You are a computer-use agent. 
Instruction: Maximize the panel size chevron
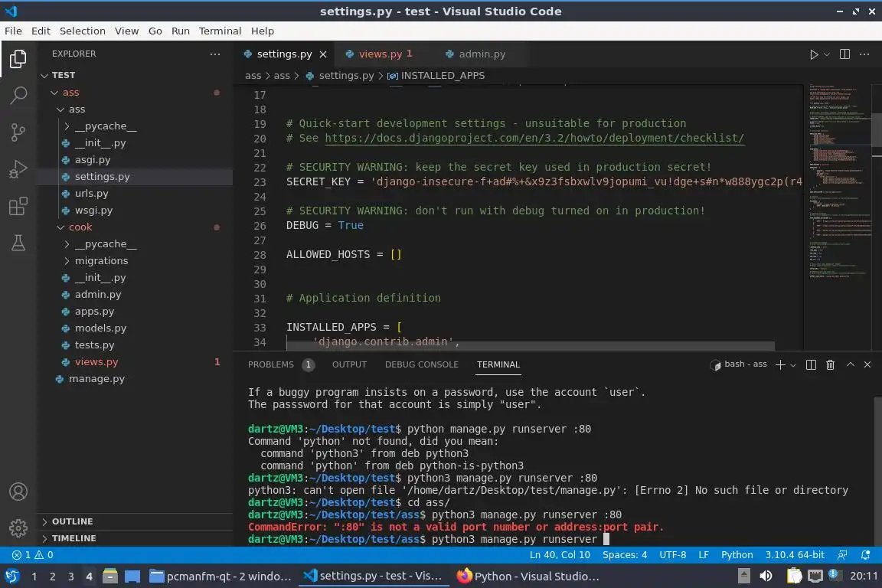pyautogui.click(x=851, y=364)
